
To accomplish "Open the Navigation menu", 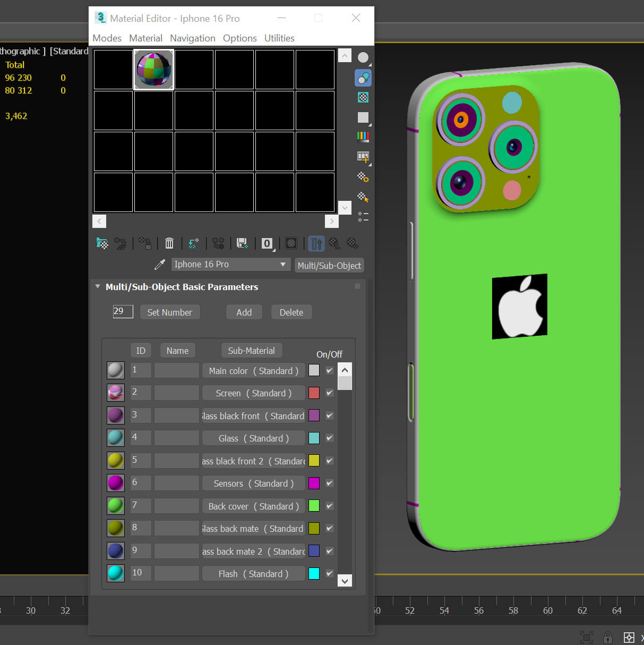I will pyautogui.click(x=192, y=38).
